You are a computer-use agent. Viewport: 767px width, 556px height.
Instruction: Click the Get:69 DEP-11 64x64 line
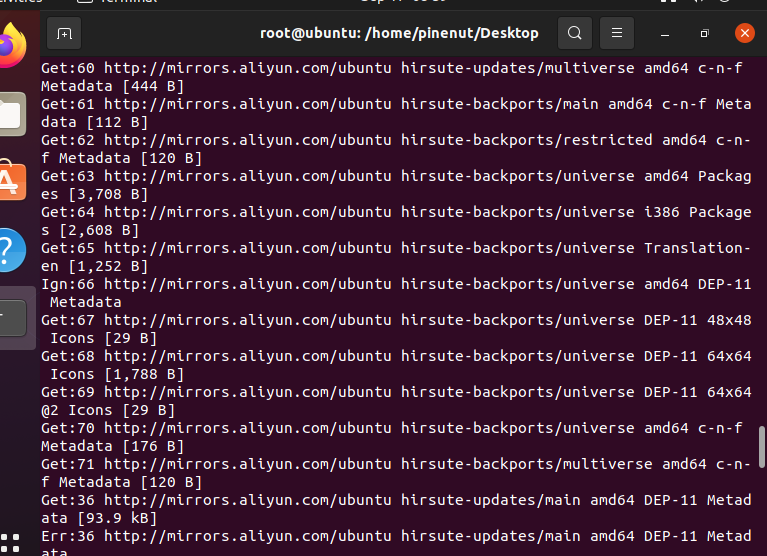[396, 392]
